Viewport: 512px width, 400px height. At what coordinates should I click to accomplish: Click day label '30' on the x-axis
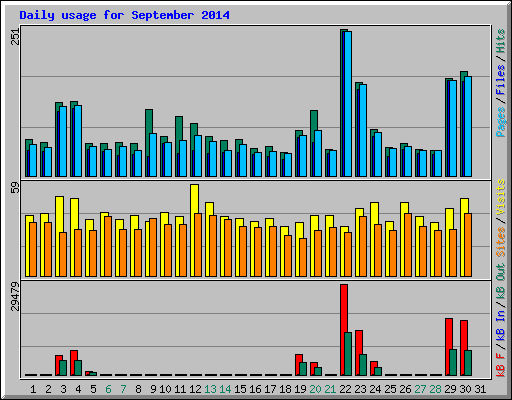pyautogui.click(x=465, y=389)
